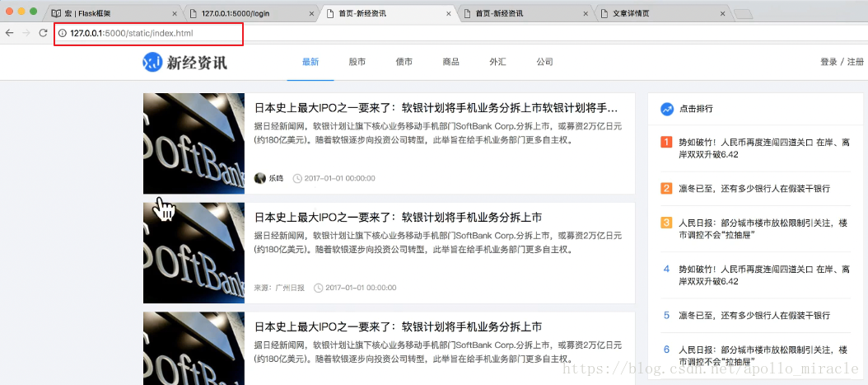Click the second article SoftBank thumbnail
This screenshot has width=868, height=385.
pos(194,252)
